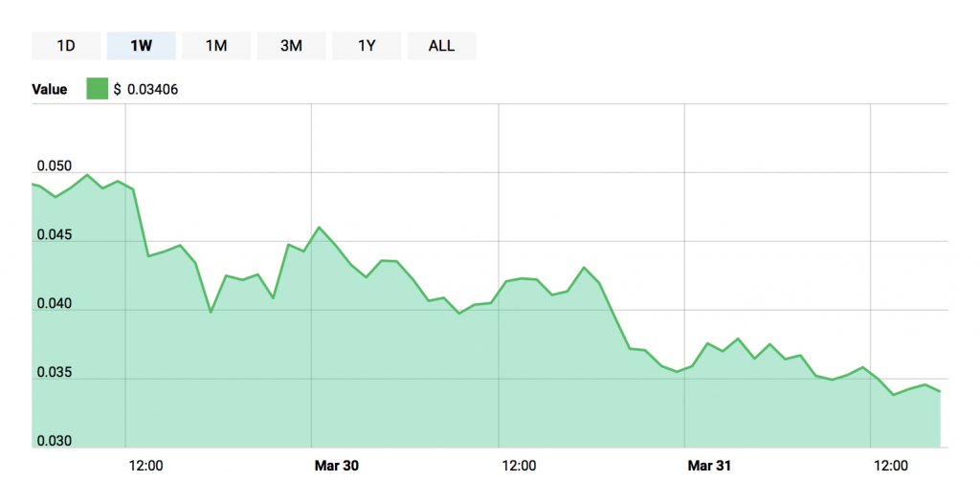Choose the 3M time range
980x503 pixels.
291,46
